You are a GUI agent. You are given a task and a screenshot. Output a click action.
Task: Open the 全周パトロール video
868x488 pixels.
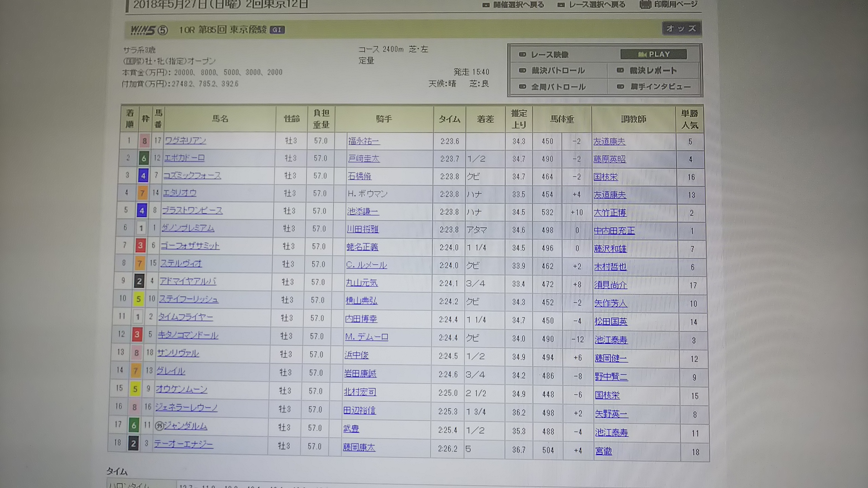(558, 87)
